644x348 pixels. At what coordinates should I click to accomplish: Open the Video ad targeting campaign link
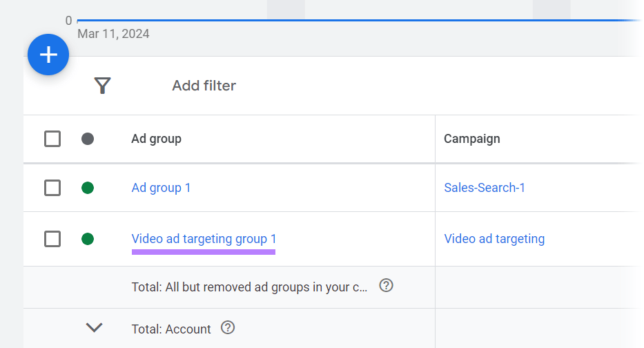click(x=494, y=239)
